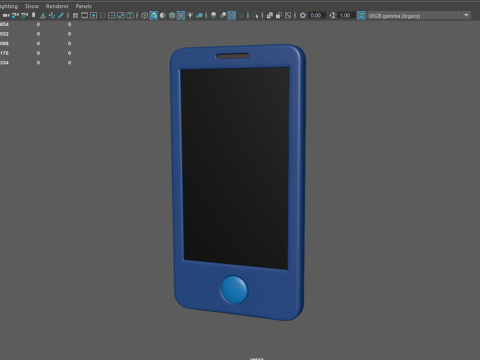The image size is (480, 360).
Task: Open the Renderer menu
Action: pyautogui.click(x=57, y=6)
